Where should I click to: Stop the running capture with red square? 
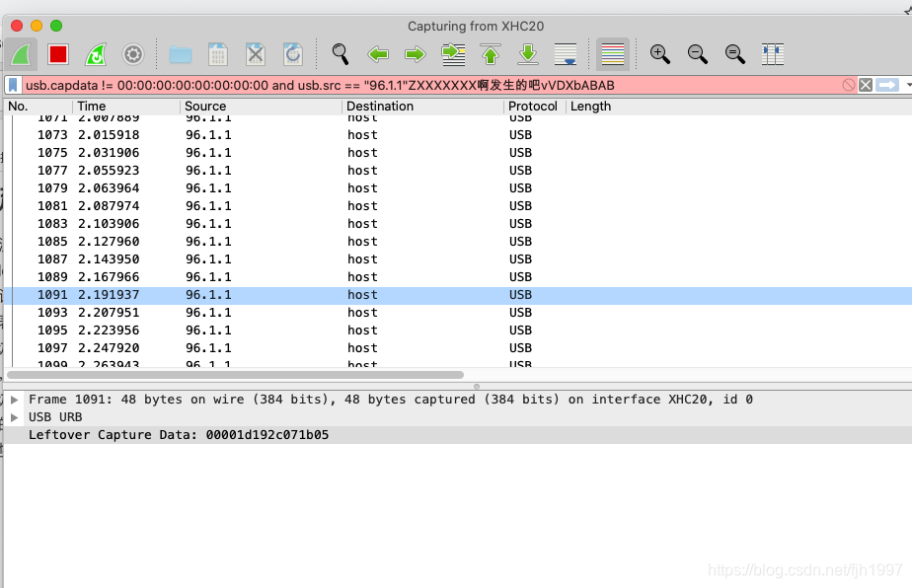click(58, 54)
